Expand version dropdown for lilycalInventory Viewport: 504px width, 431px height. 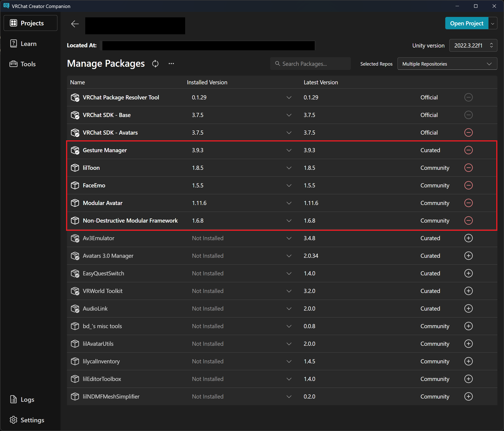(x=289, y=361)
